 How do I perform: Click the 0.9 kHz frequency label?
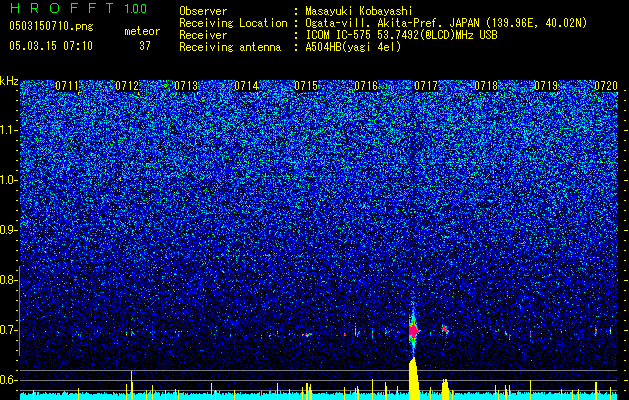pyautogui.click(x=7, y=230)
